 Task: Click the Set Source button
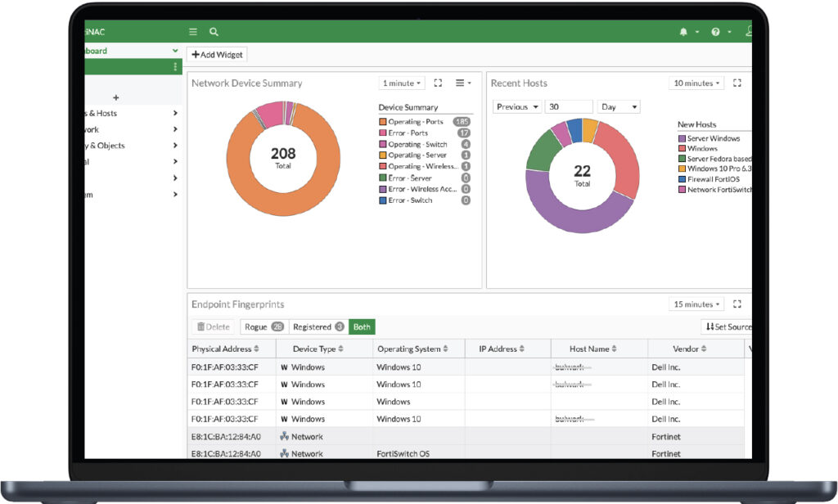point(728,326)
